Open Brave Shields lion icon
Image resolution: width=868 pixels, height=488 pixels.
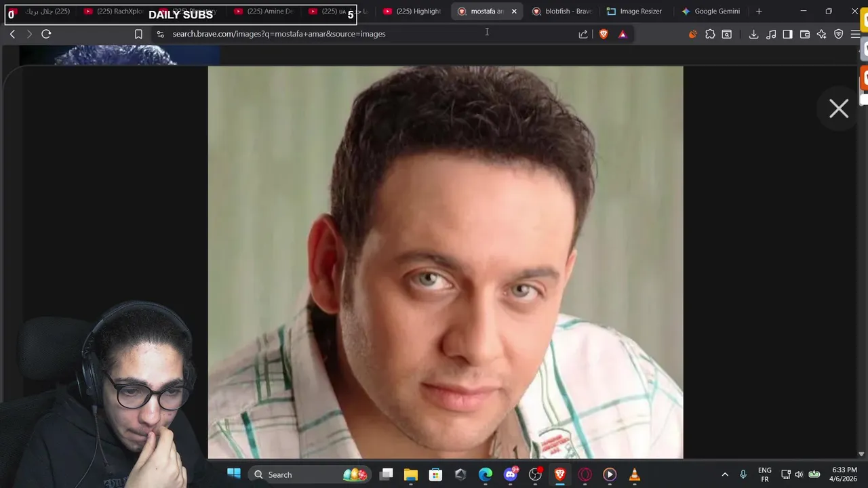[x=604, y=34]
